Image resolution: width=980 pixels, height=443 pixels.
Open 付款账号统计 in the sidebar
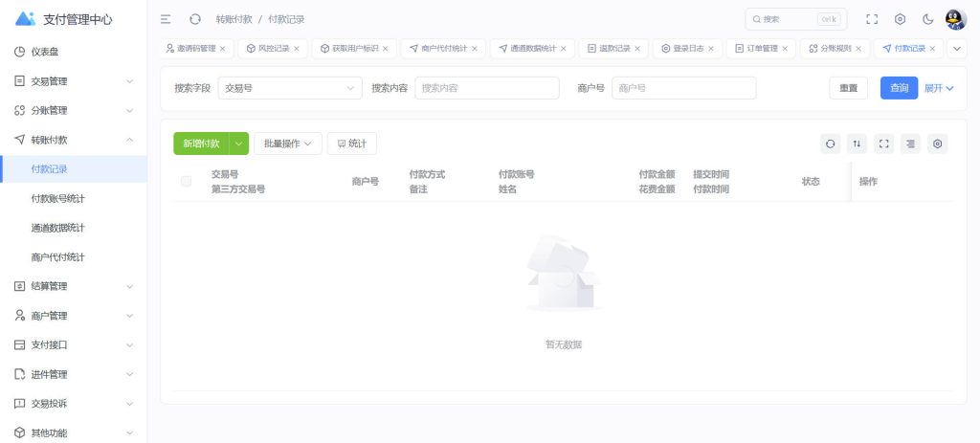(x=74, y=199)
